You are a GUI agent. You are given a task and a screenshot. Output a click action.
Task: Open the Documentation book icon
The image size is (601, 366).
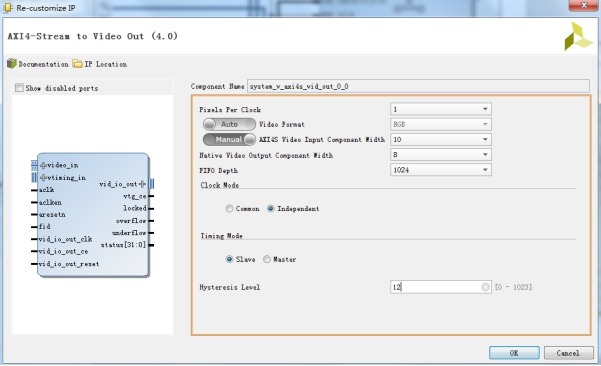[12, 64]
